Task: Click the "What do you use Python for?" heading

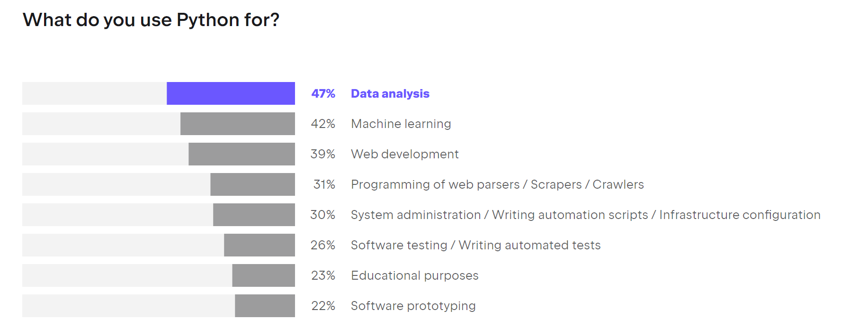Action: tap(151, 20)
